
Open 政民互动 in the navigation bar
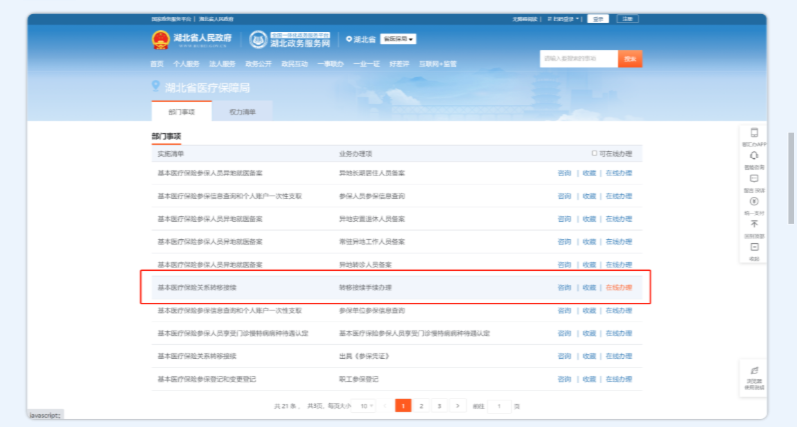click(x=294, y=64)
